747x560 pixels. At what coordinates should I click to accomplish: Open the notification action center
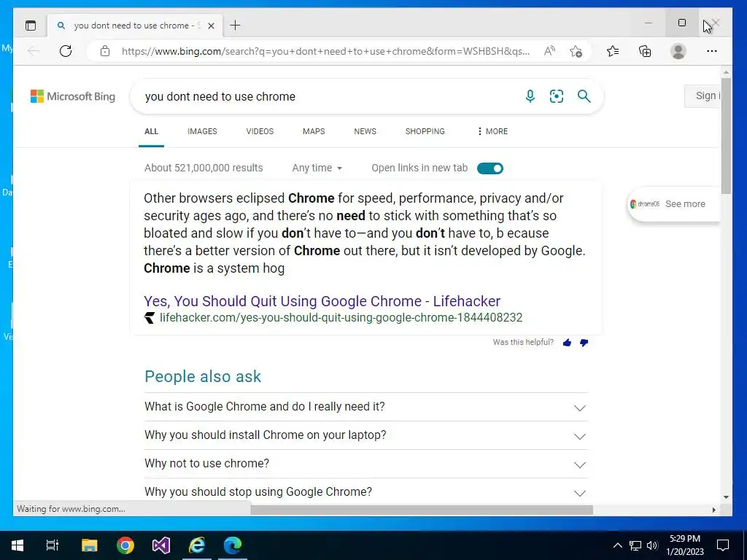click(723, 545)
